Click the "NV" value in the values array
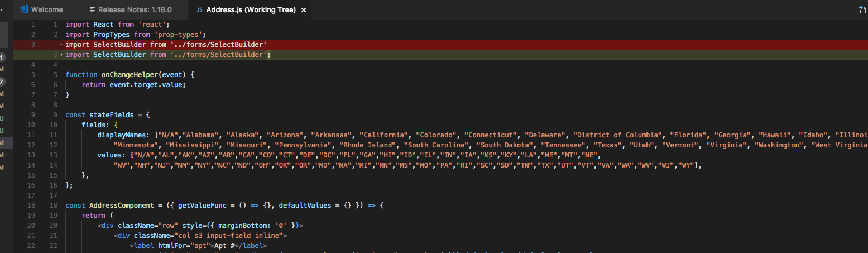Image resolution: width=868 pixels, height=253 pixels. tap(122, 165)
